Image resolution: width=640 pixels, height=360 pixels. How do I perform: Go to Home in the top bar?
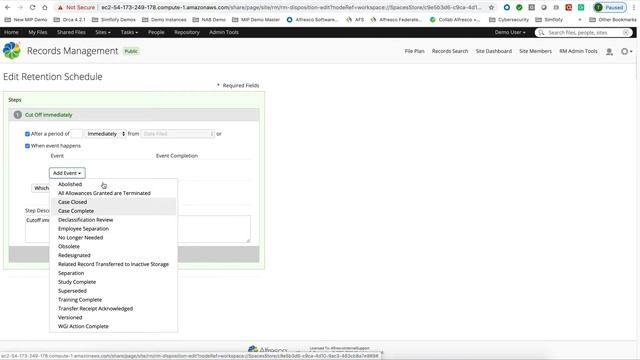click(x=11, y=32)
